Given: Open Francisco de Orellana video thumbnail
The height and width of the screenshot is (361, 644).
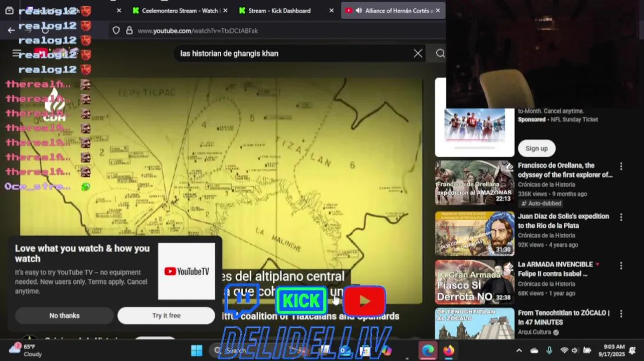Looking at the screenshot, I should 474,183.
